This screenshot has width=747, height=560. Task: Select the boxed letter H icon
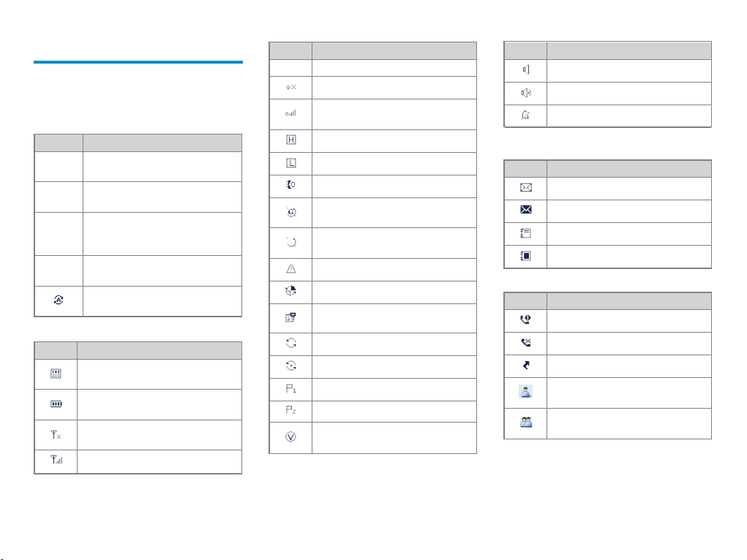[x=291, y=140]
